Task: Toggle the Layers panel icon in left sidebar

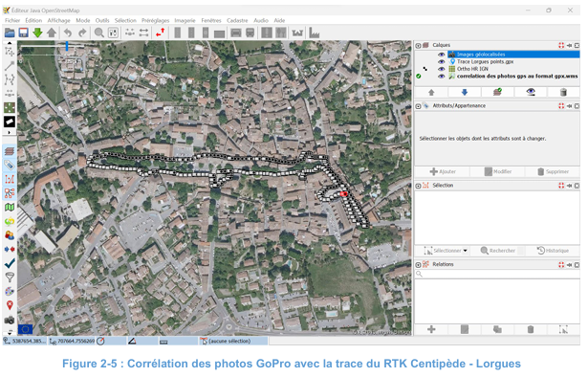Action: tap(10, 151)
